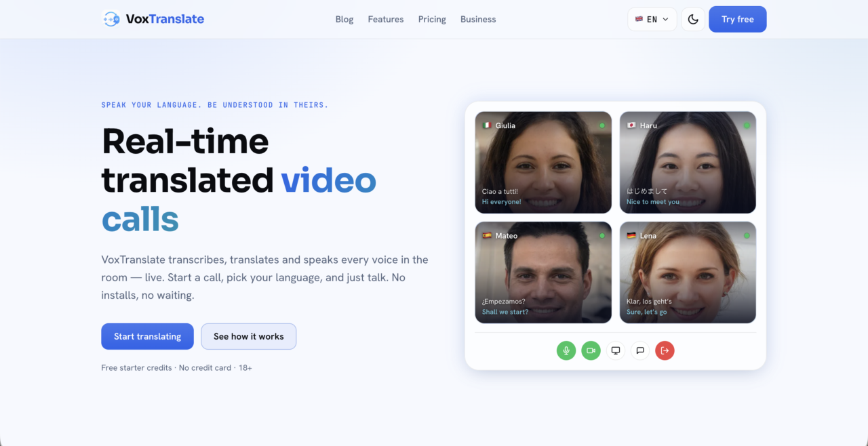The width and height of the screenshot is (868, 446).
Task: Click the "SPEAK YOUR LANGUAGE" tagline
Action: coord(215,105)
